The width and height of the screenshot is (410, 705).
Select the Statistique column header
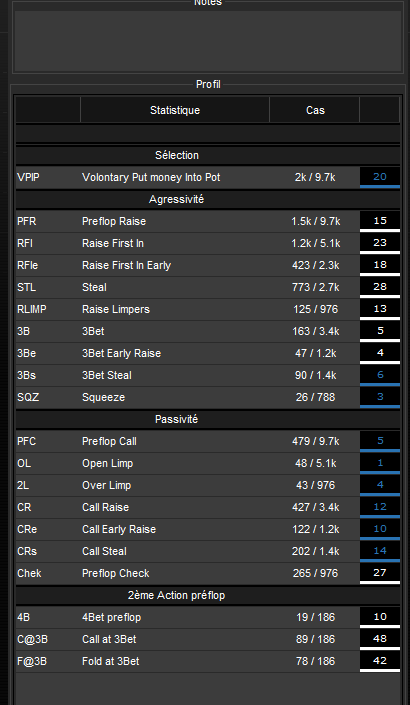point(175,110)
